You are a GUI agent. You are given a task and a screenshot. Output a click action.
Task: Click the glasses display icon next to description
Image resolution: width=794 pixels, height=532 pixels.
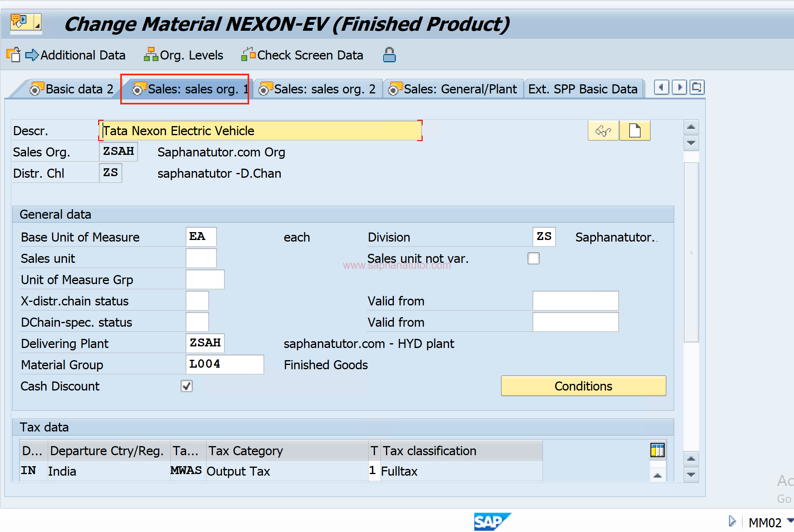(603, 130)
